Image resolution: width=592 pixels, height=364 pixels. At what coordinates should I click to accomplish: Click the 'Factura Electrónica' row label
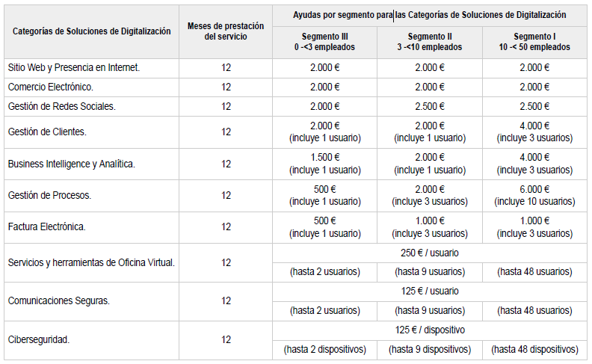tap(91, 227)
